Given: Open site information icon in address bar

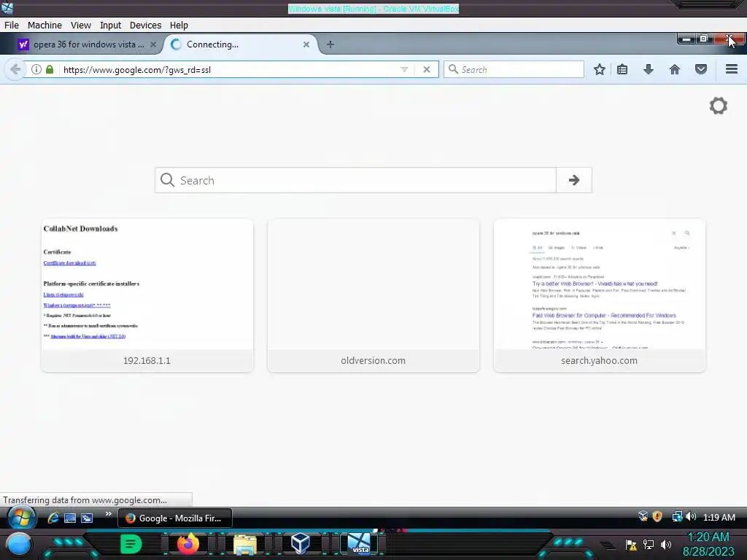Looking at the screenshot, I should (x=36, y=69).
